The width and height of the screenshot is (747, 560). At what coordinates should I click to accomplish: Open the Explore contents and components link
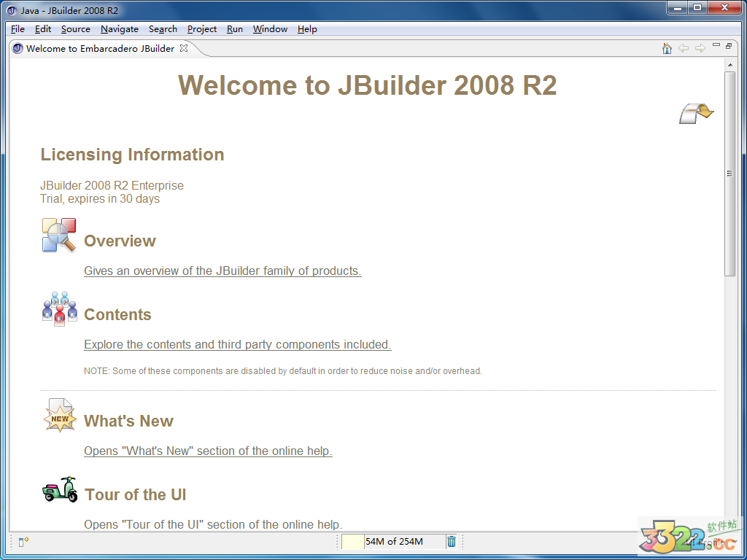238,344
